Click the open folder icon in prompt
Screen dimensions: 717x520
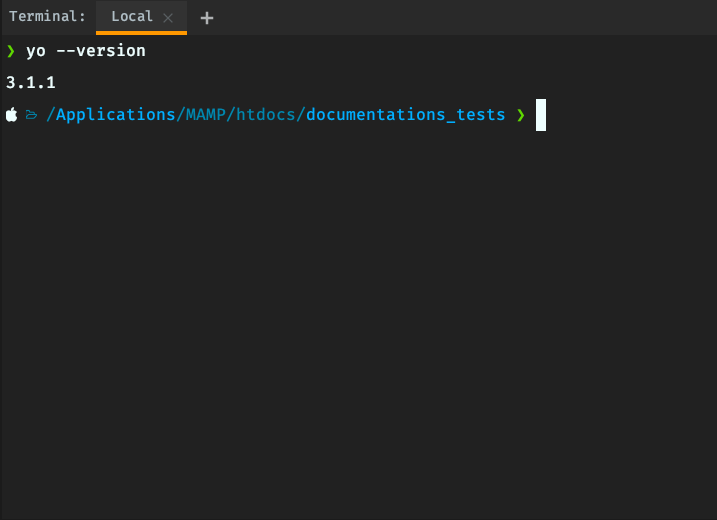(32, 114)
